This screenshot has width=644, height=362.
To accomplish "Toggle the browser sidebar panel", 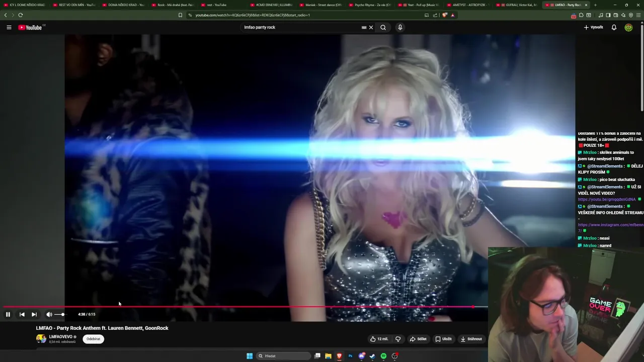I will click(608, 15).
